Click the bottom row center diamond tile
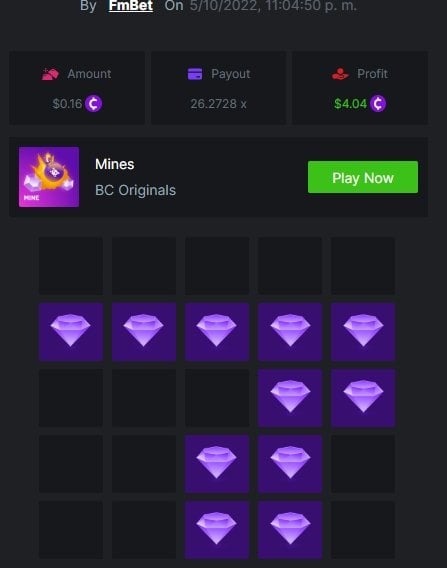The width and height of the screenshot is (447, 568). tap(217, 530)
